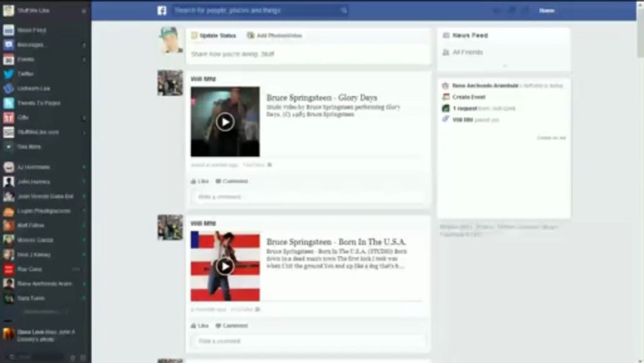Open the Gifts icon in sidebar
This screenshot has height=363, width=644.
8,118
